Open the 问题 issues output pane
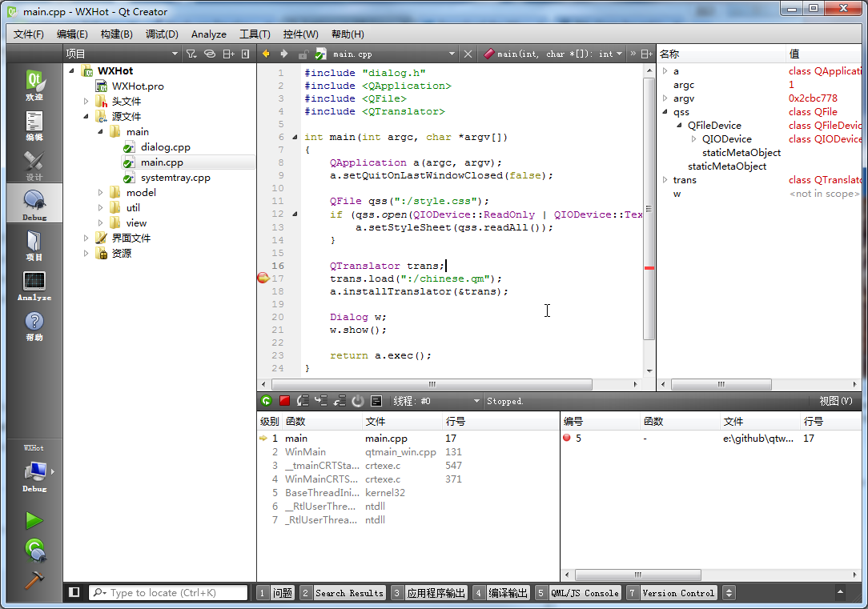868x609 pixels. coord(275,593)
